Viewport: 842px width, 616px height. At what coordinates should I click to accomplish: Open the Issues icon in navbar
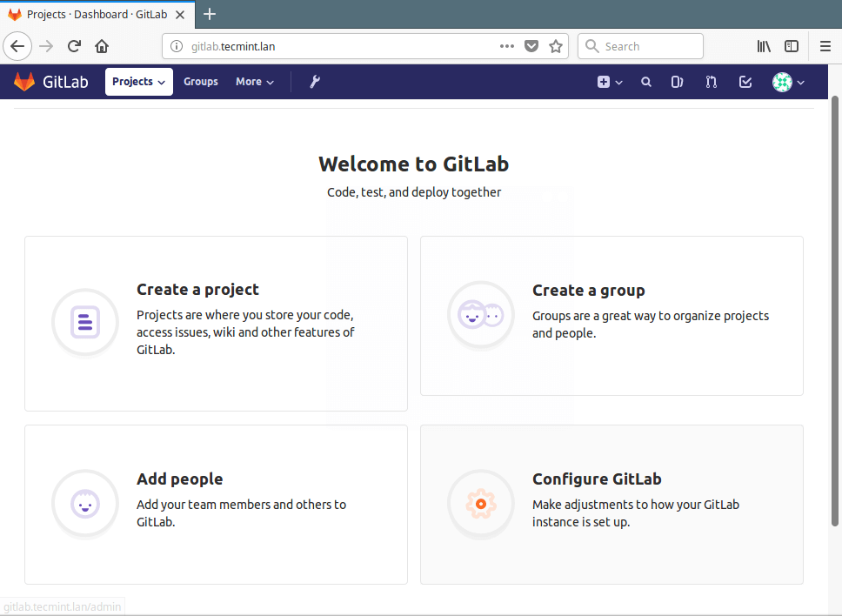point(678,82)
